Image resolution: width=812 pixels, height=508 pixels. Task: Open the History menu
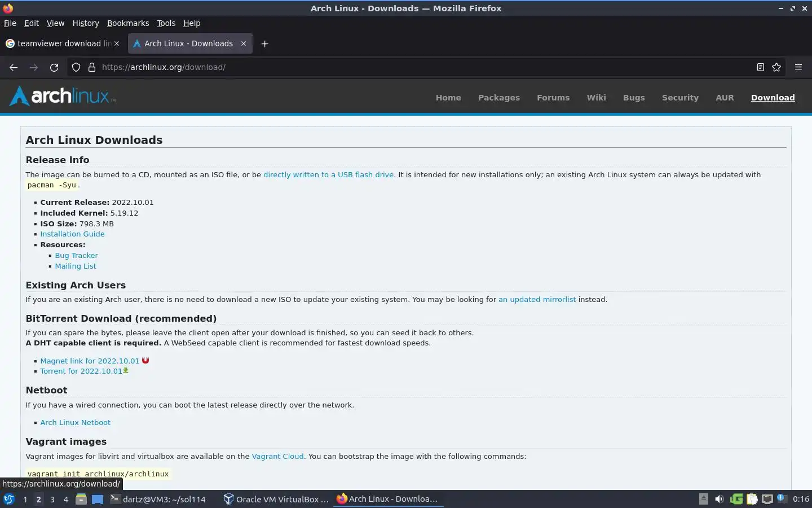click(x=86, y=23)
